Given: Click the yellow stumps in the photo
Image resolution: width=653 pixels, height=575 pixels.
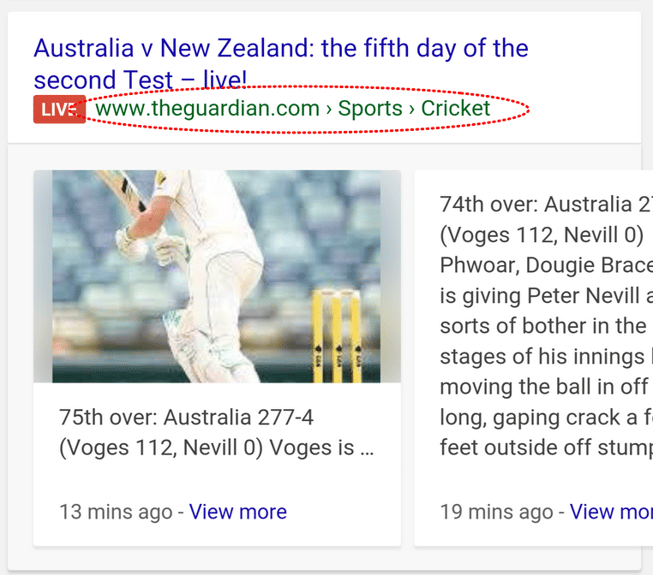Looking at the screenshot, I should tap(337, 335).
